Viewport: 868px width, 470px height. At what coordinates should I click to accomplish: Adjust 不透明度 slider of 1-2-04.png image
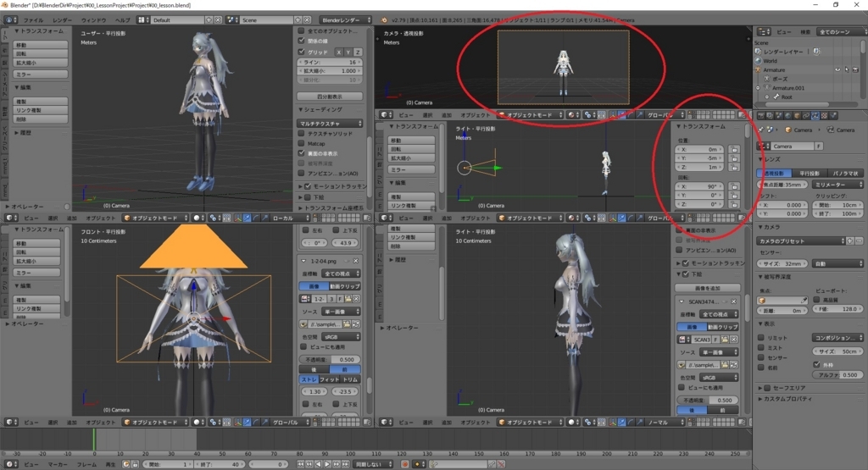pyautogui.click(x=330, y=359)
